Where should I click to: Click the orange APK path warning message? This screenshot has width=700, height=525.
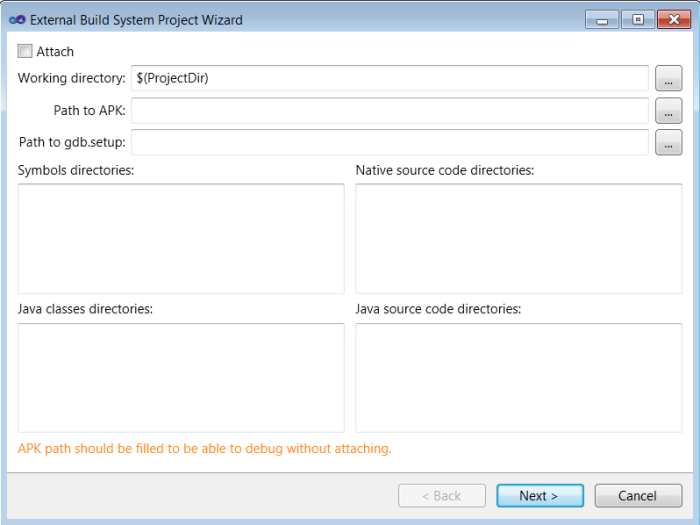[x=205, y=449]
